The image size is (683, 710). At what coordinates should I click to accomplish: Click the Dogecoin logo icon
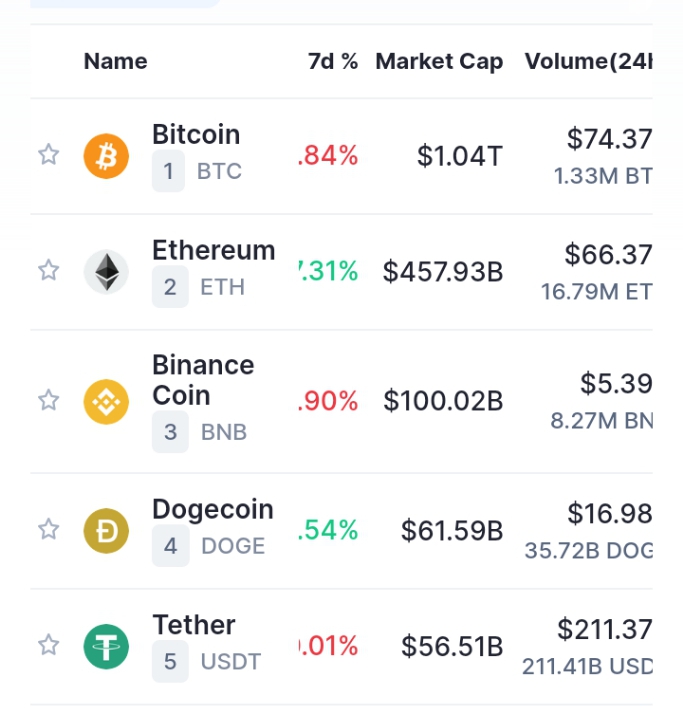tap(106, 531)
